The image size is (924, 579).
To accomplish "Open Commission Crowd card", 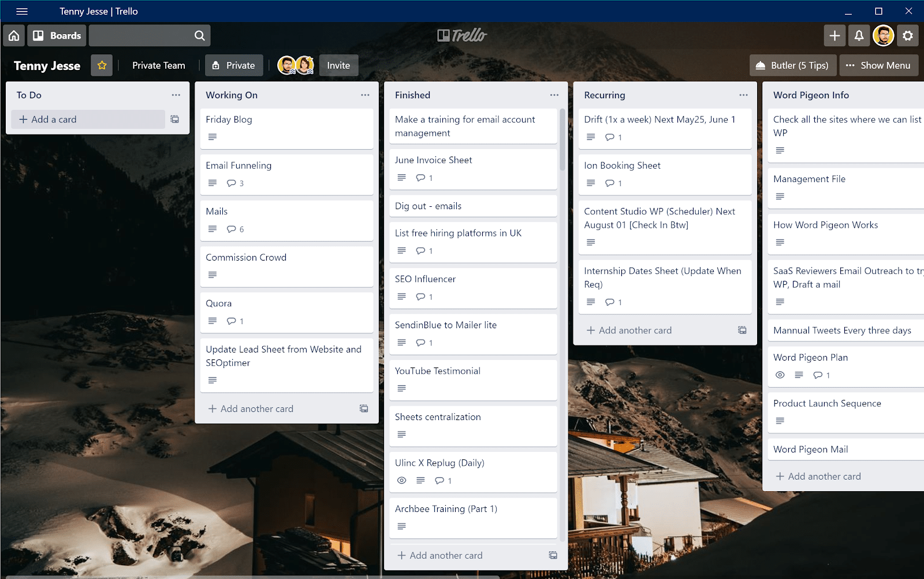I will click(x=287, y=266).
